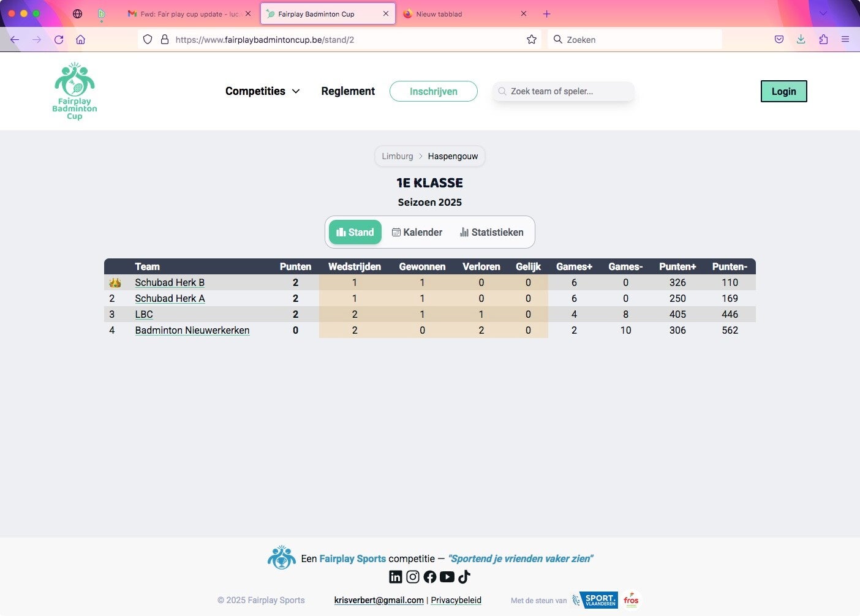Screen dimensions: 860x616
Task: Open the YouTube icon in footer
Action: 447,577
